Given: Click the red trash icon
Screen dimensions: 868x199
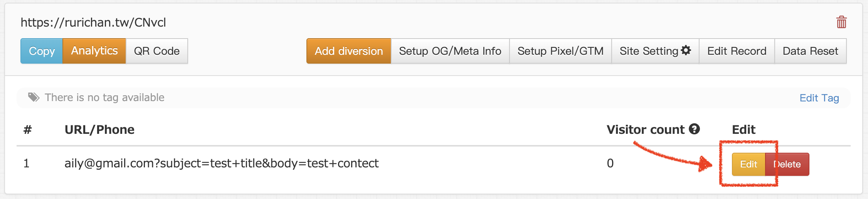Looking at the screenshot, I should point(841,22).
